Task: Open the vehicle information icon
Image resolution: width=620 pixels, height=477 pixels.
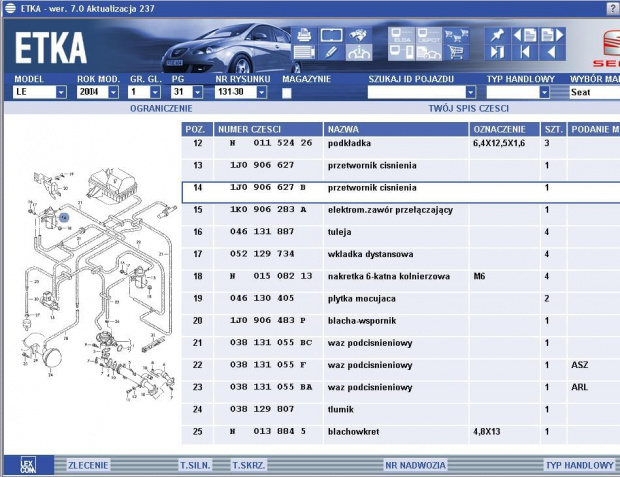Action: [x=359, y=52]
